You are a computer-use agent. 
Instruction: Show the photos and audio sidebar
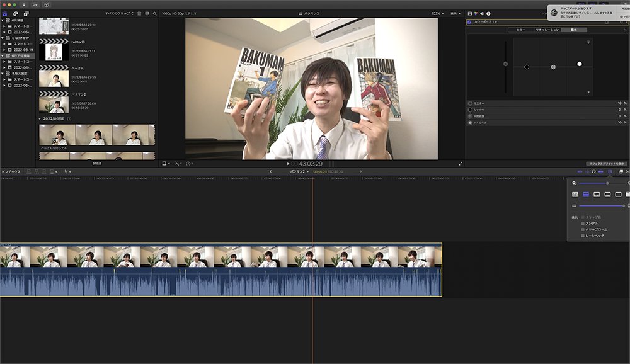pos(16,14)
